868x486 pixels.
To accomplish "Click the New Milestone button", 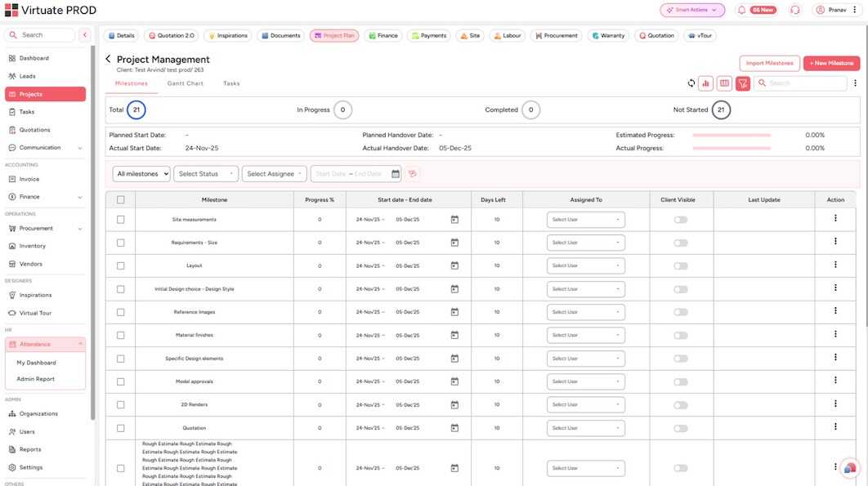I will (831, 63).
